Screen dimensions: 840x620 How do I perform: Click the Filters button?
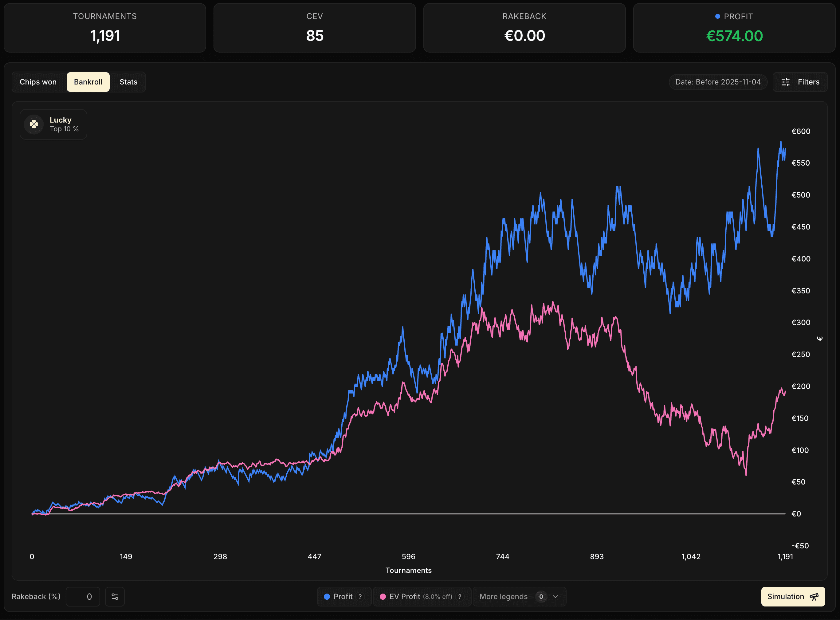809,82
